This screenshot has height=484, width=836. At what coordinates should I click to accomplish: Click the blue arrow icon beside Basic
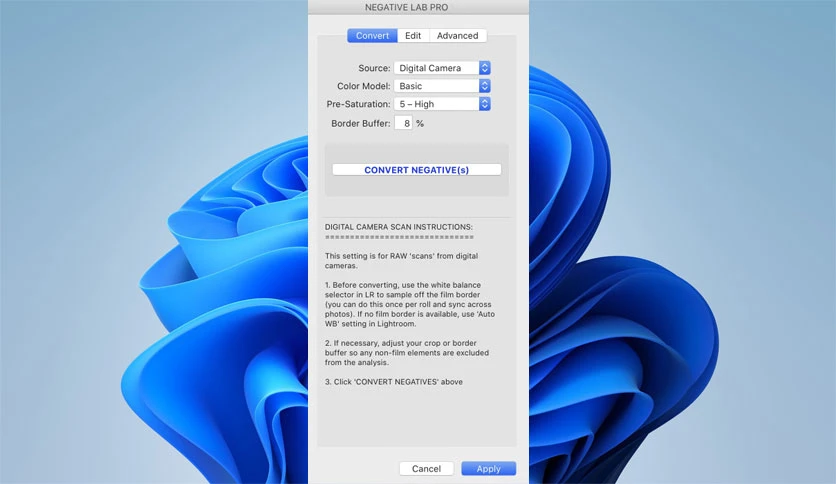(485, 86)
